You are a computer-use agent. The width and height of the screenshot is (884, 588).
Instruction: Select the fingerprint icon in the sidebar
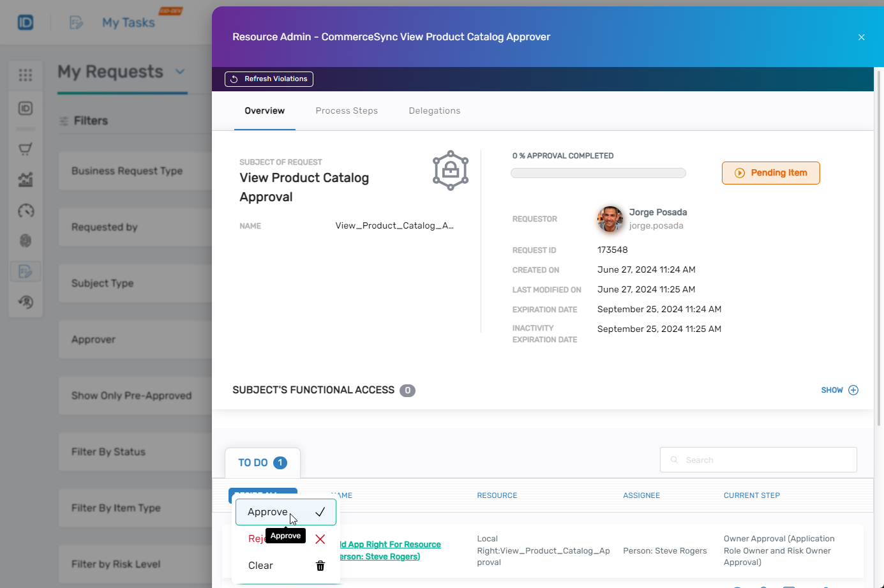26,241
